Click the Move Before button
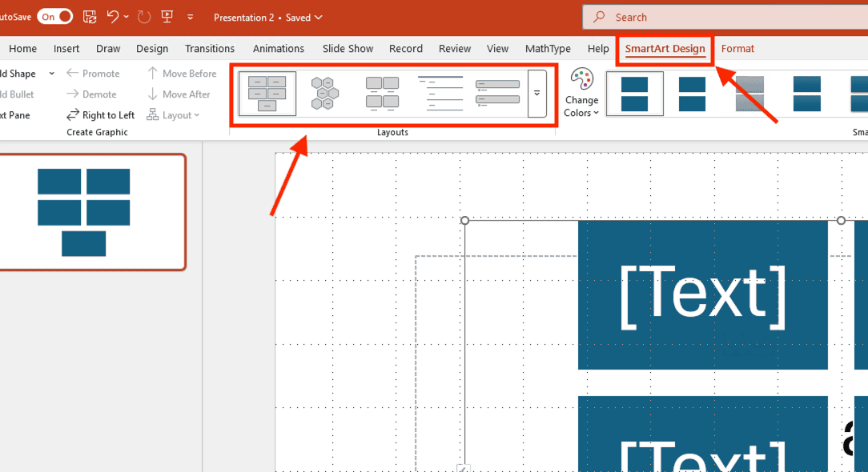The image size is (868, 472). pos(182,74)
